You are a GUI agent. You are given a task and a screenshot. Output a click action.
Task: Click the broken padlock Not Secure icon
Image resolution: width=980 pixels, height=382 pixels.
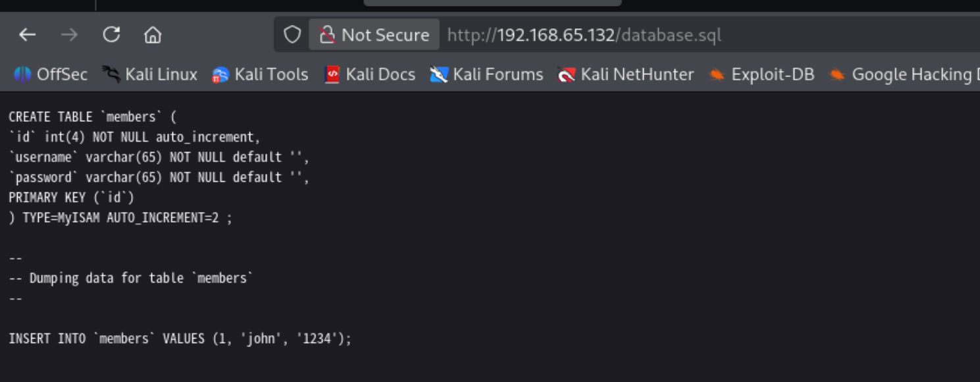click(x=327, y=35)
